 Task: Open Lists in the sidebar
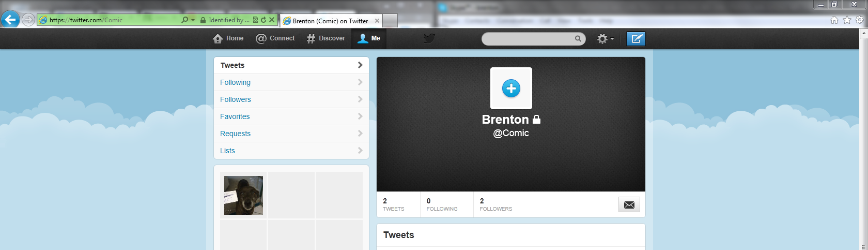tap(291, 151)
